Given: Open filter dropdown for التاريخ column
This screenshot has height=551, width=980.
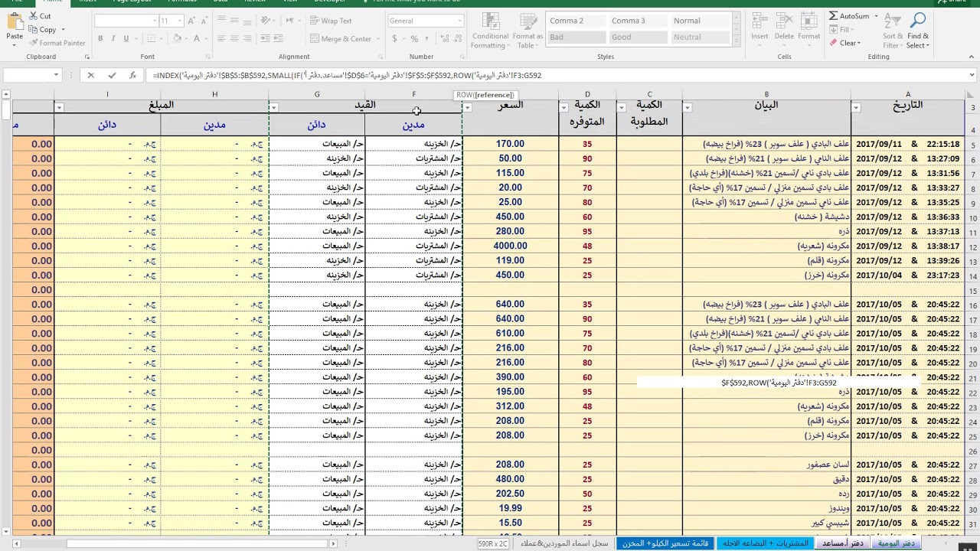Looking at the screenshot, I should [x=856, y=107].
